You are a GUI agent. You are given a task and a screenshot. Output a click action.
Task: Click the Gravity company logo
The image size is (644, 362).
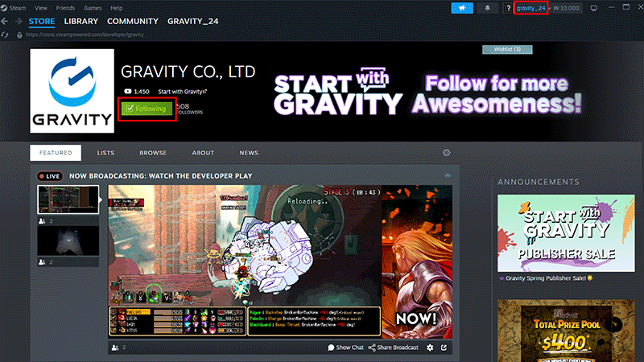click(x=72, y=91)
